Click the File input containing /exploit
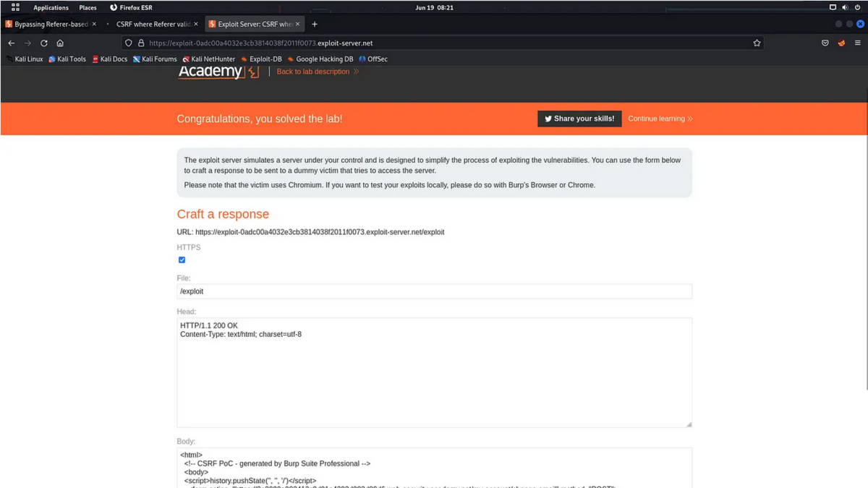The height and width of the screenshot is (488, 868). coord(434,291)
